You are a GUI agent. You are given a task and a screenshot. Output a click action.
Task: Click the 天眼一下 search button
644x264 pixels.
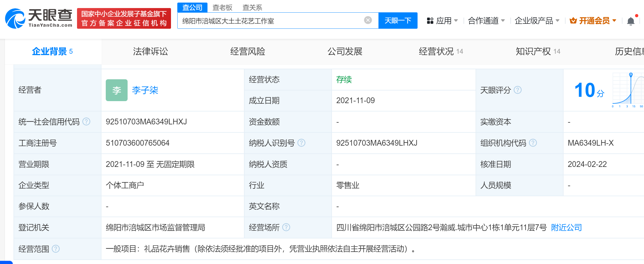click(x=398, y=20)
